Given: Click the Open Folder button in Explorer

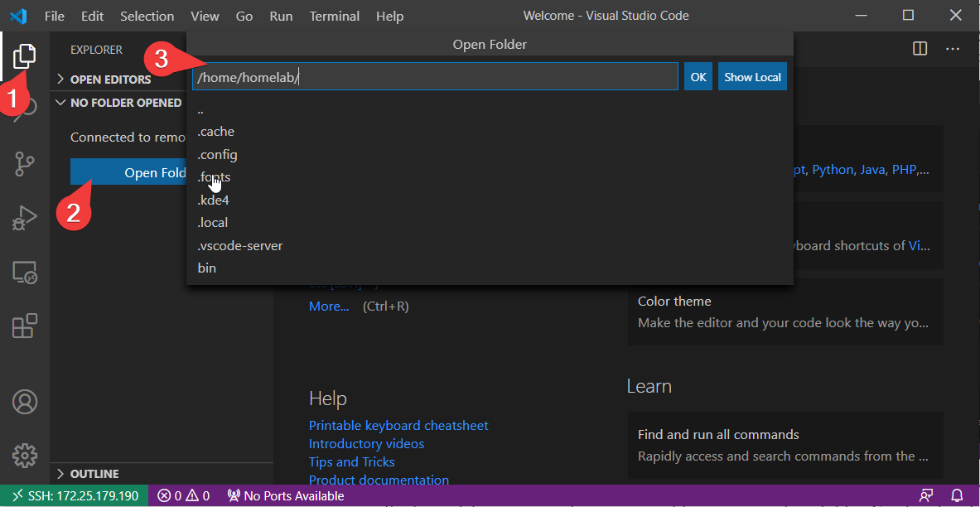Looking at the screenshot, I should [x=128, y=172].
